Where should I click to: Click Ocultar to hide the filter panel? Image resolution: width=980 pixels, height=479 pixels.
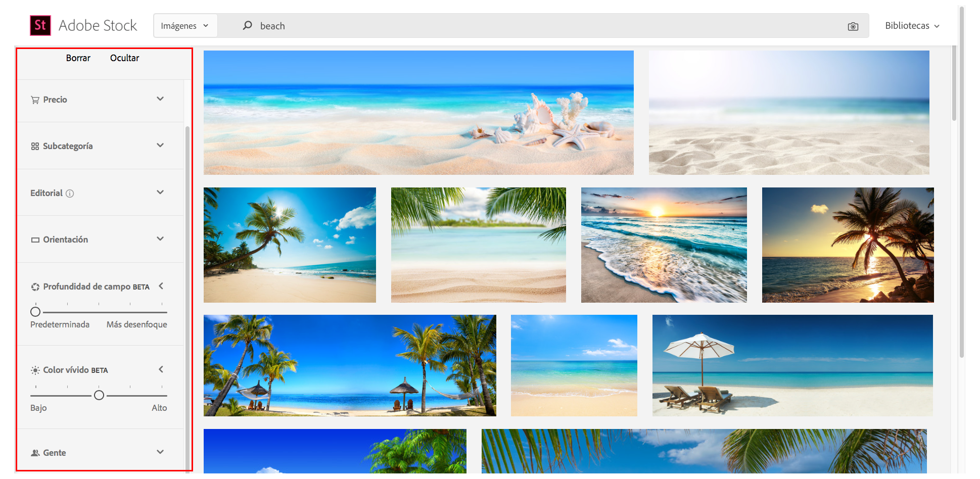(x=124, y=58)
